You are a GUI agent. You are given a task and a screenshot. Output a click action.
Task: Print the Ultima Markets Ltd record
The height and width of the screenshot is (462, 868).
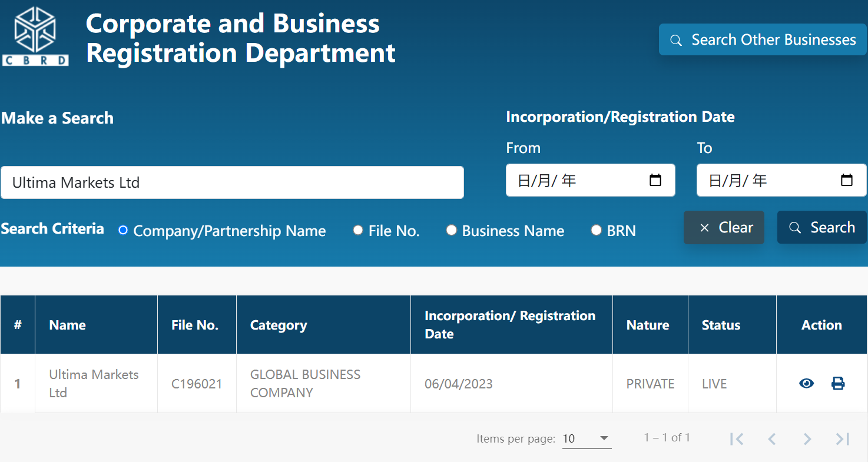pyautogui.click(x=838, y=384)
